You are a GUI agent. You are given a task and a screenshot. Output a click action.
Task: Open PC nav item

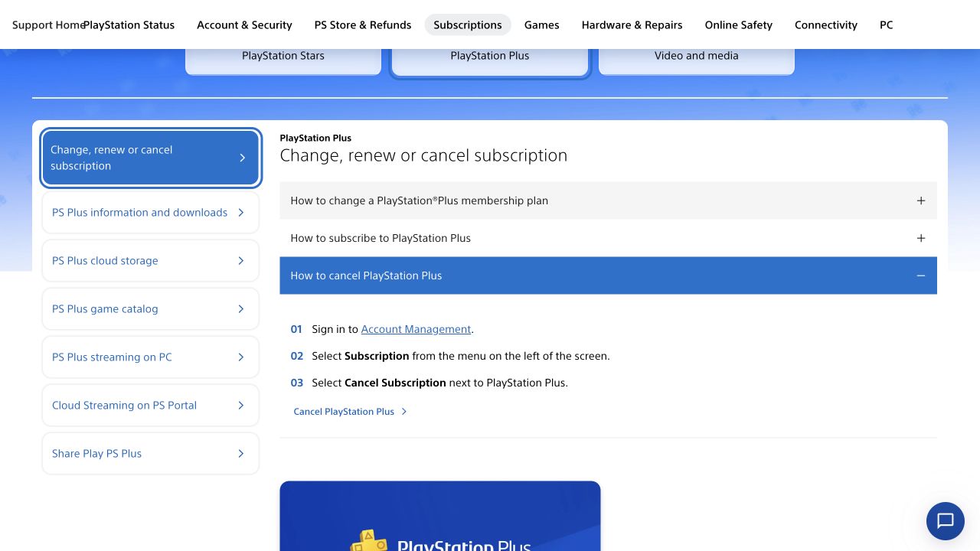pyautogui.click(x=887, y=24)
